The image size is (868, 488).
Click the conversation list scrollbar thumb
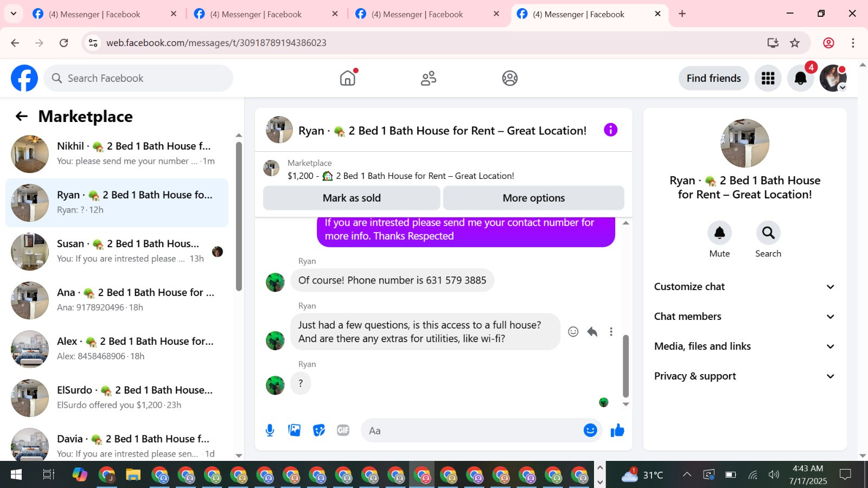coord(239,216)
